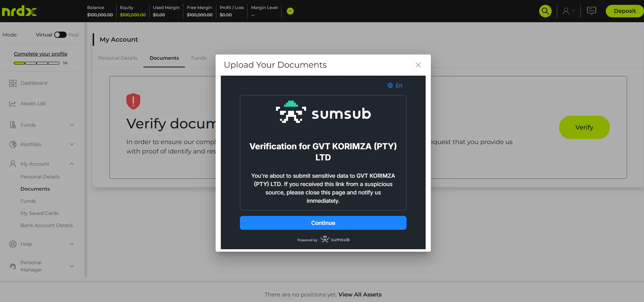Close the Upload Your Documents dialog
644x302 pixels.
(x=418, y=65)
